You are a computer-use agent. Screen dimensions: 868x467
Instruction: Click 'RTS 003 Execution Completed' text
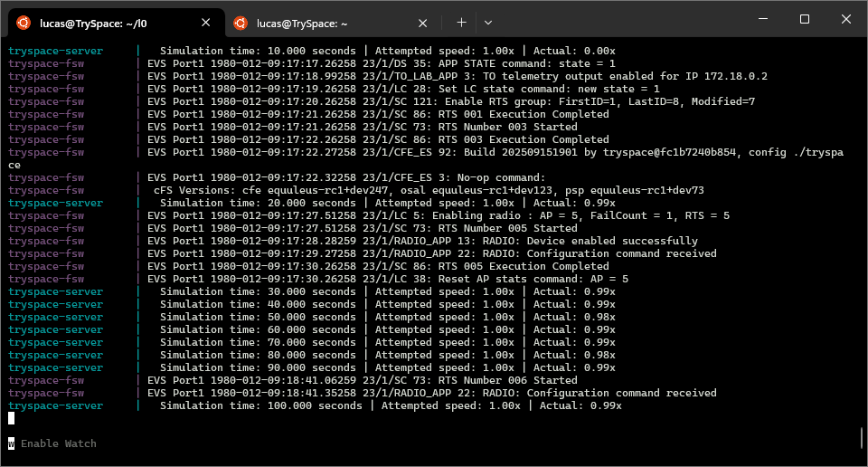tap(524, 139)
